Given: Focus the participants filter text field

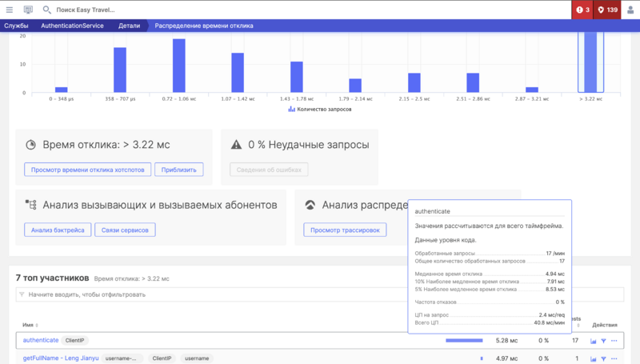Looking at the screenshot, I should coord(320,294).
